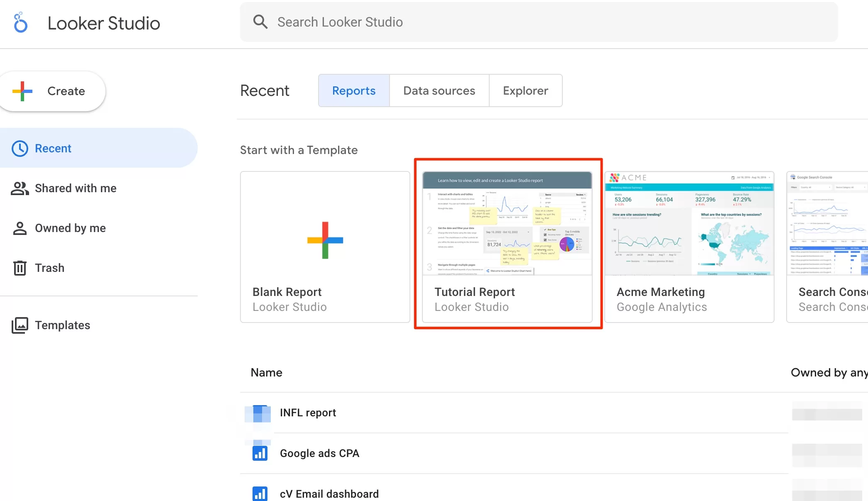Go to Trash in sidebar

[98, 268]
